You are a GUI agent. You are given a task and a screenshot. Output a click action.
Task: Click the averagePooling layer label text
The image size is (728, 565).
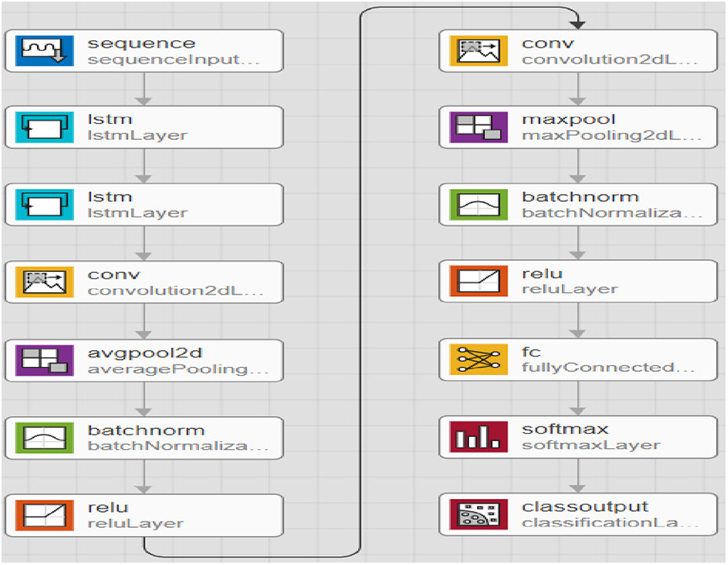point(174,369)
